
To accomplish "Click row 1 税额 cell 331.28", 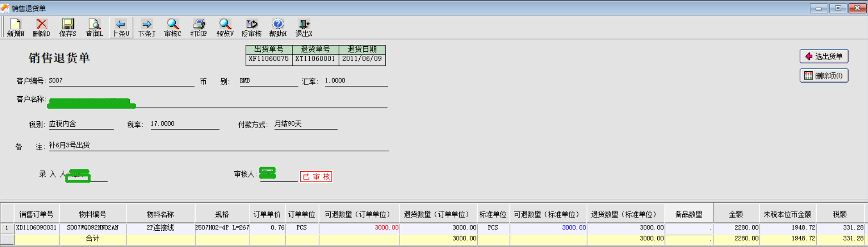I will point(840,227).
